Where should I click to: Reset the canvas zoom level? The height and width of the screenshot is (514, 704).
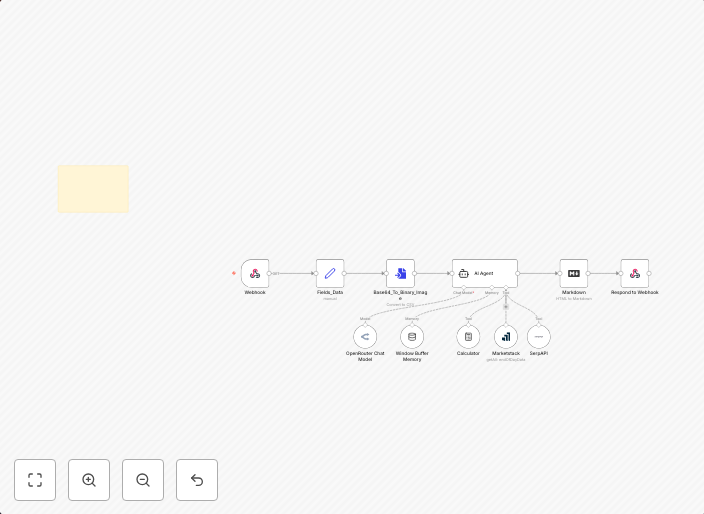(197, 480)
